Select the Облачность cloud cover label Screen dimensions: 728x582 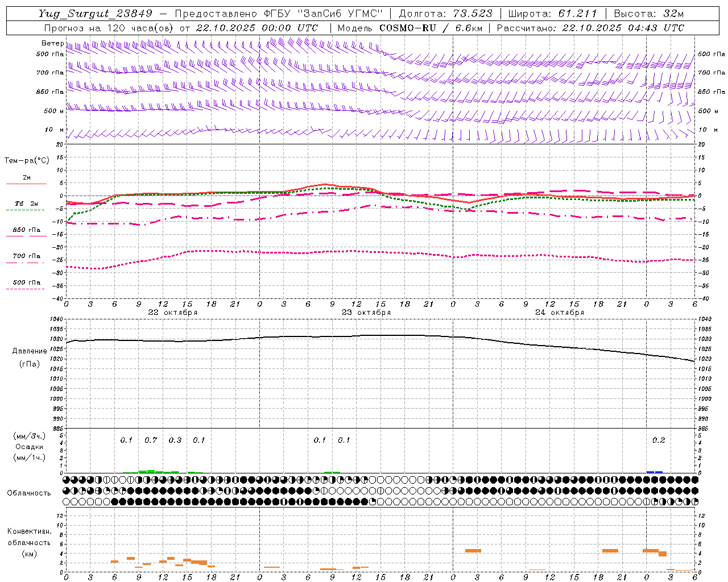(29, 493)
